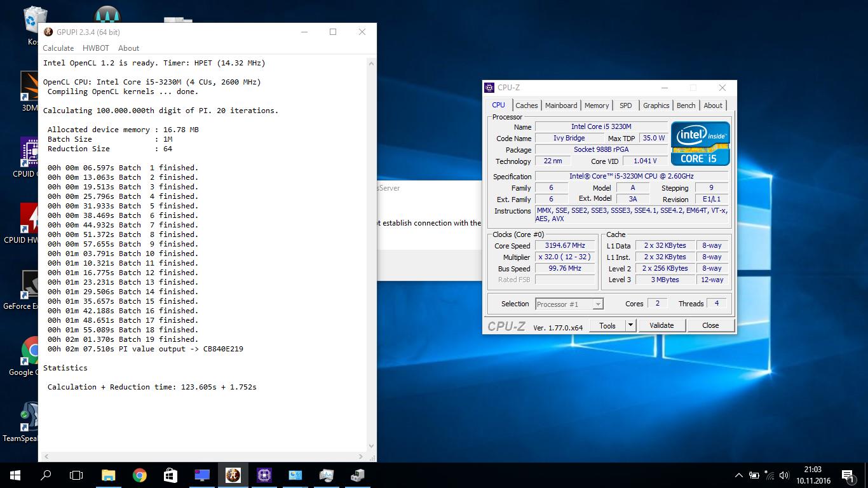868x488 pixels.
Task: Open Chrome from the taskbar
Action: tap(140, 475)
